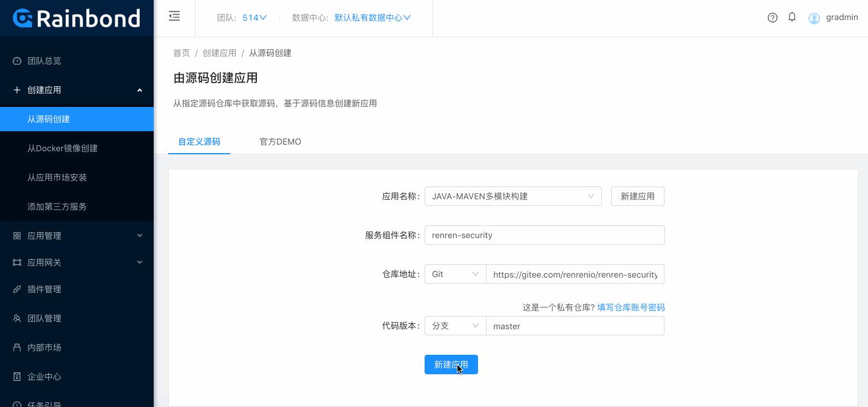
Task: Click the notification bell icon
Action: [x=791, y=17]
